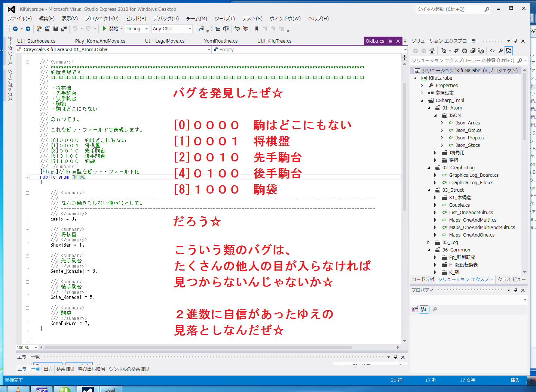Click the VLC cone taskbar icon
536x392 pixels.
(18, 389)
